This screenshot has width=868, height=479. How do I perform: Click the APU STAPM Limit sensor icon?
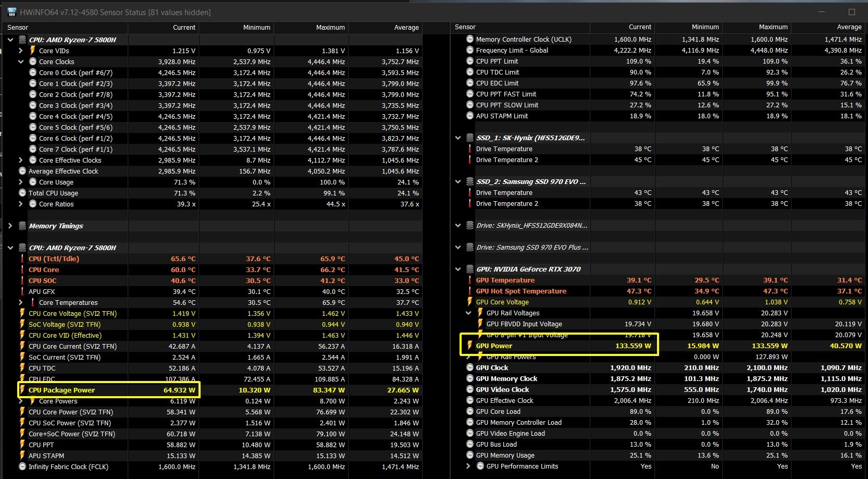[x=470, y=116]
